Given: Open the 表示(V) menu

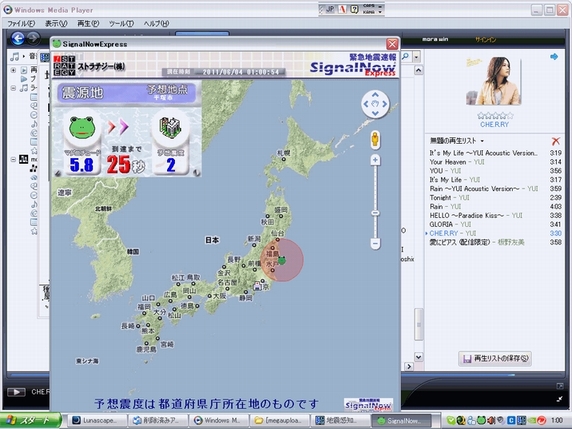Looking at the screenshot, I should [56, 23].
